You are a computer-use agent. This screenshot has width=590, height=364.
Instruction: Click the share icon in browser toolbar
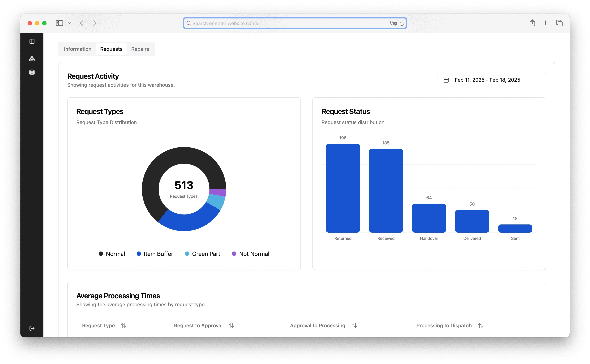click(532, 23)
